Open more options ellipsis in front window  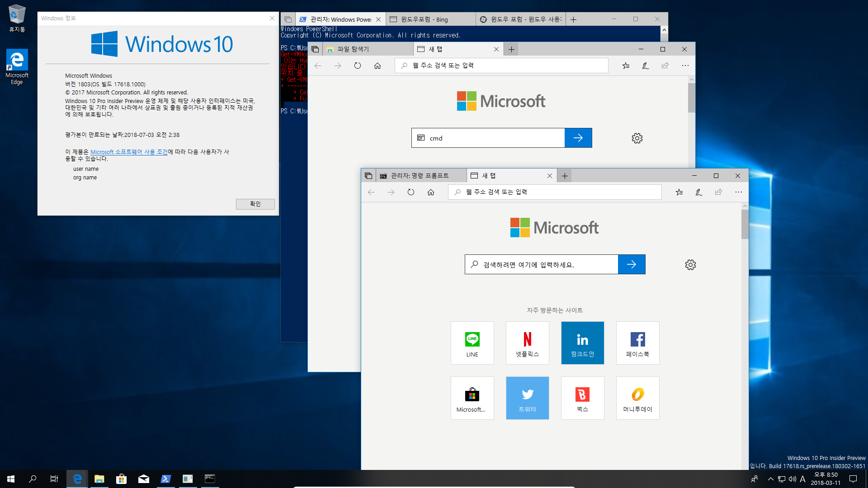point(738,192)
